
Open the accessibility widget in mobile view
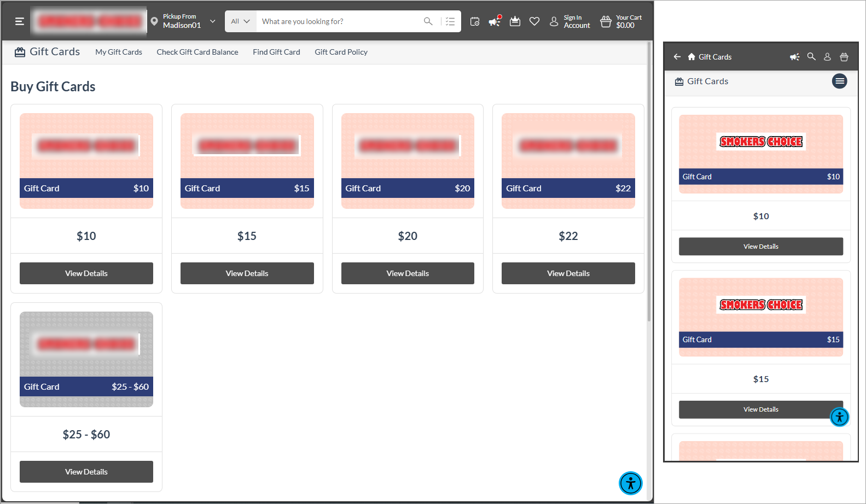(840, 417)
